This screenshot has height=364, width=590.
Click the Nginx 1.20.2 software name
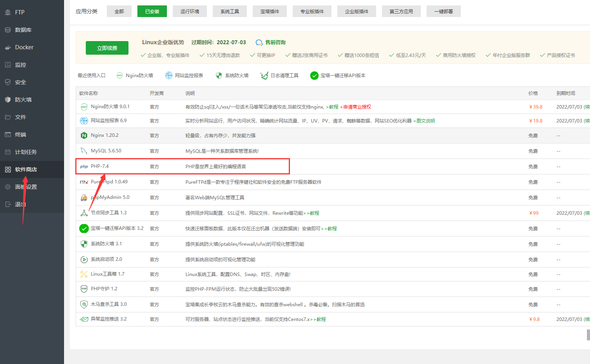tap(105, 135)
